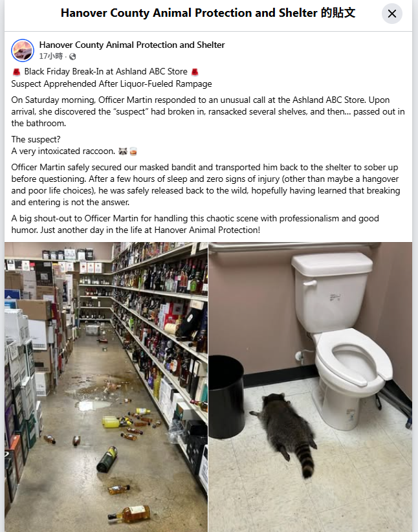Click the whisky glass emoji
Screen dimensions: 418x532
coord(133,151)
